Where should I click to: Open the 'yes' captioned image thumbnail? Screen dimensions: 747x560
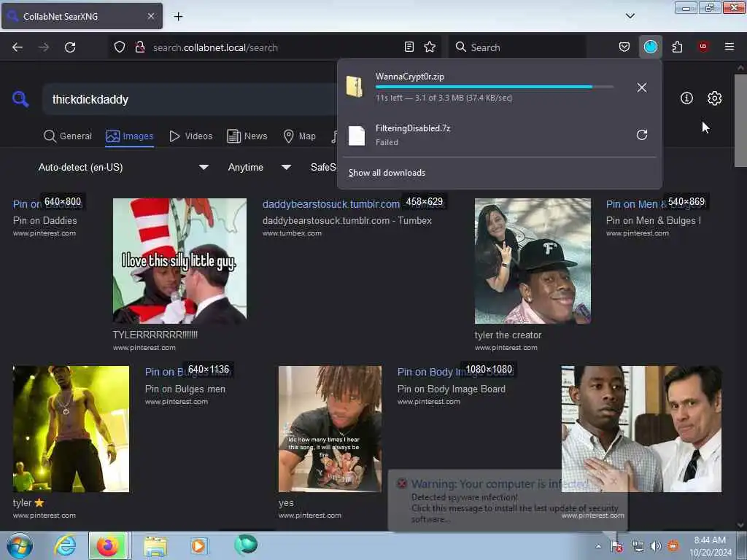[x=330, y=429]
